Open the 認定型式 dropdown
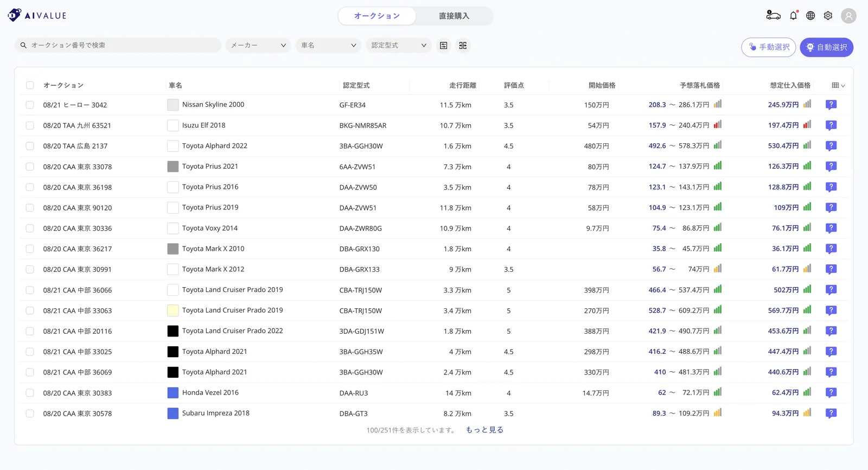 click(x=399, y=46)
